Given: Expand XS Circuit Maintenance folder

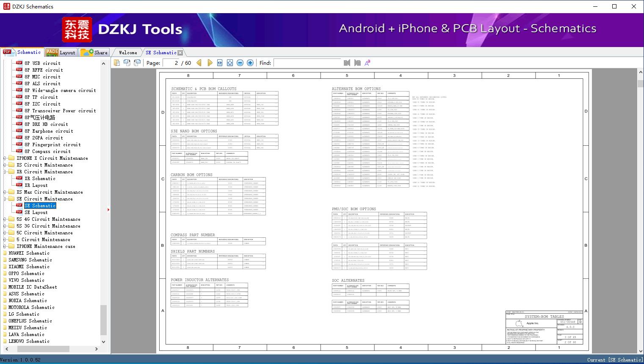Looking at the screenshot, I should (x=5, y=165).
